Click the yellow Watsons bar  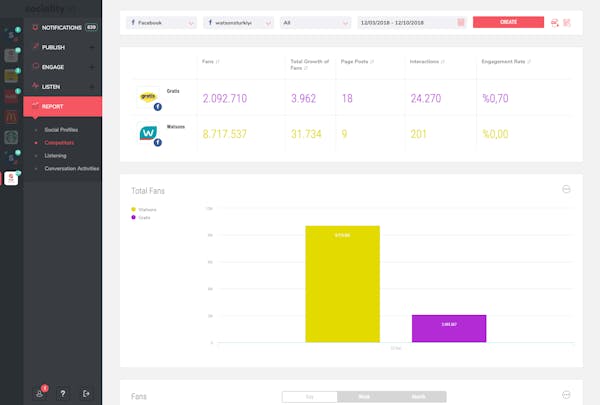tap(342, 284)
